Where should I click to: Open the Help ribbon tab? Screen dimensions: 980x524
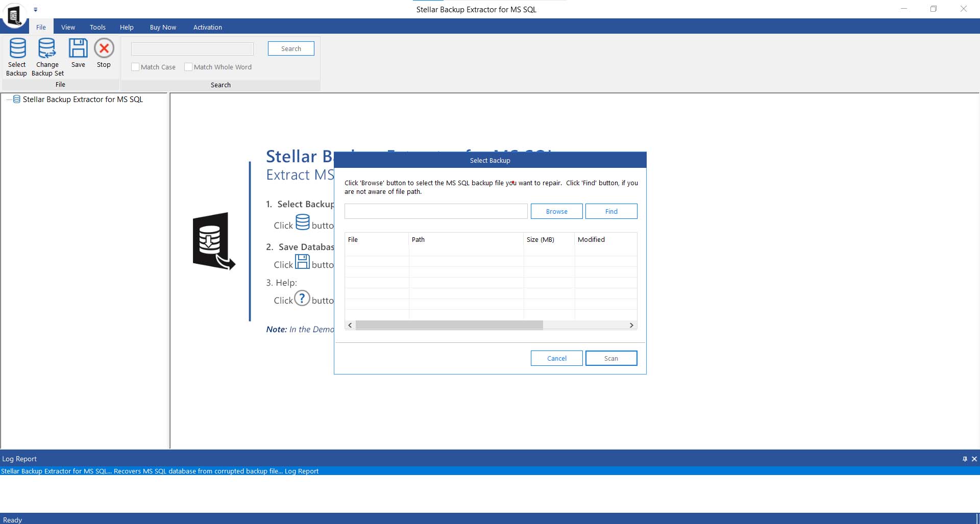tap(127, 27)
